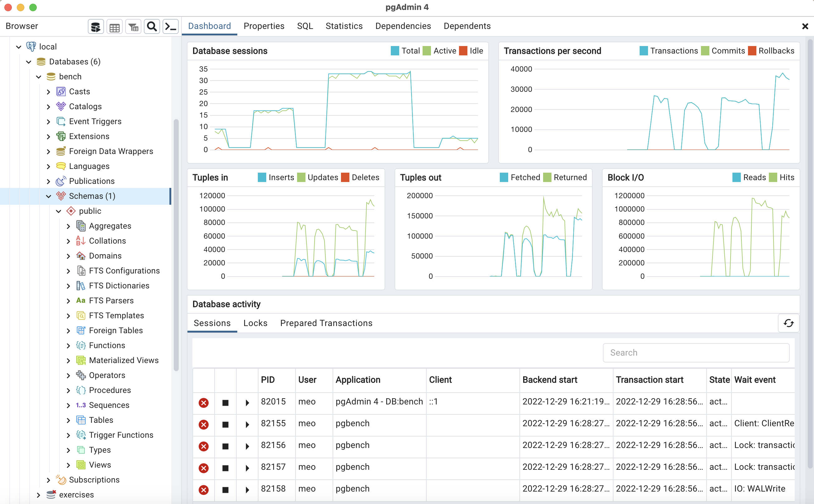Viewport: 814px width, 504px height.
Task: Open the Query Tool icon in Browser toolbar
Action: coord(96,26)
